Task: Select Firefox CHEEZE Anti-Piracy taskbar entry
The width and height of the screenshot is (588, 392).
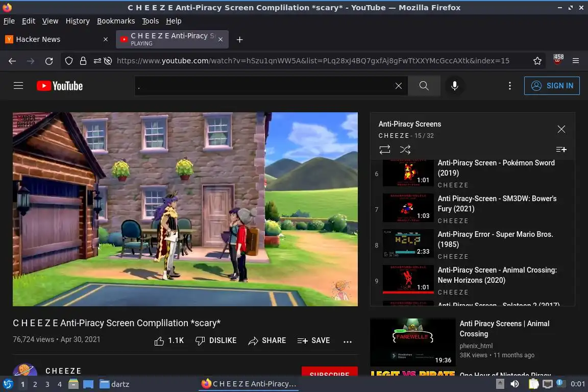Action: 249,384
